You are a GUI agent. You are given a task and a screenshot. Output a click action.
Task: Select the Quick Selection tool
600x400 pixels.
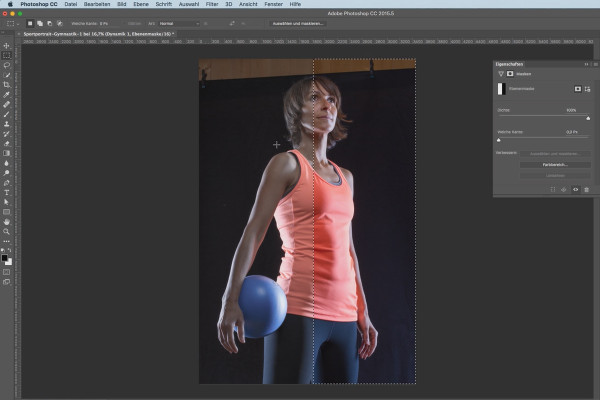point(7,75)
